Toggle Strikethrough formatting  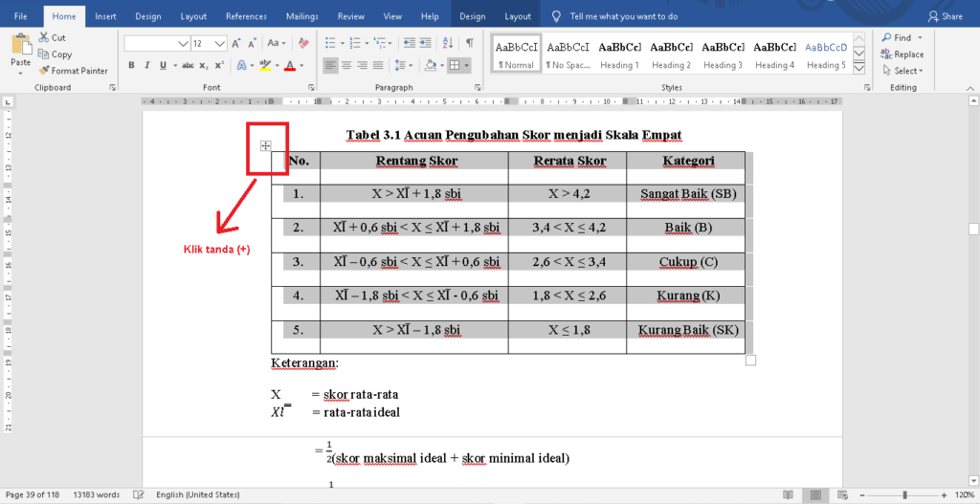(x=188, y=65)
